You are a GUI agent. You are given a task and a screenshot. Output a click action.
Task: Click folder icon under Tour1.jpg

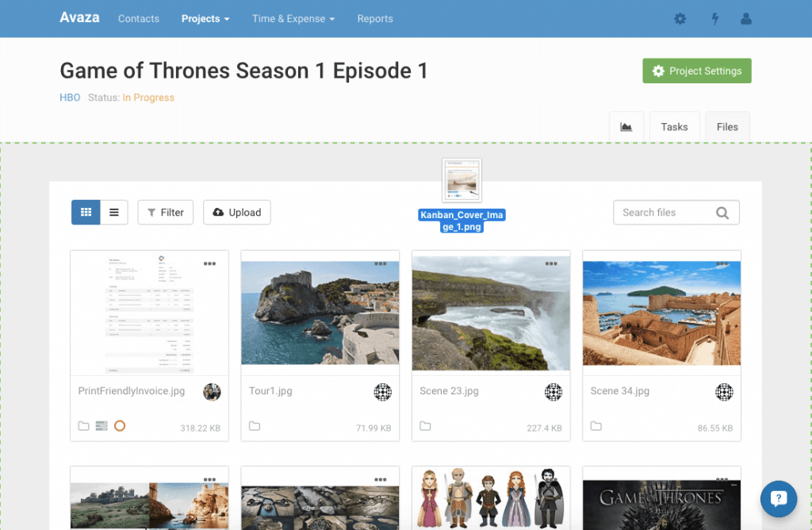coord(255,427)
